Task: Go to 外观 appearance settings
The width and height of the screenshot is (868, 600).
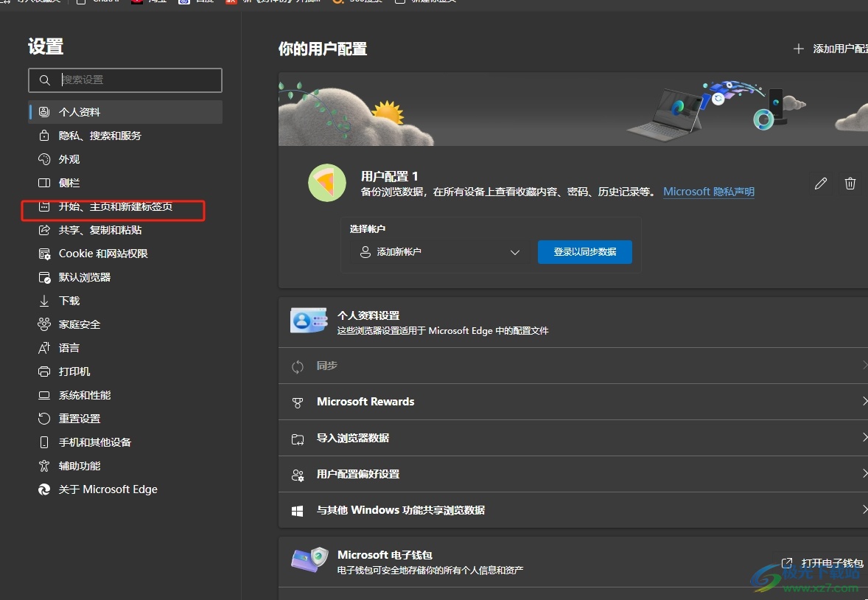Action: tap(125, 159)
